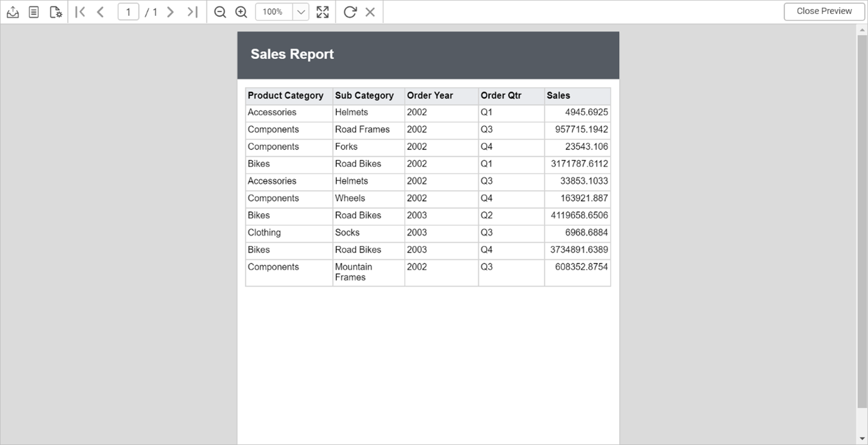
Task: Click the vertical scrollbar down arrow
Action: coord(863,440)
